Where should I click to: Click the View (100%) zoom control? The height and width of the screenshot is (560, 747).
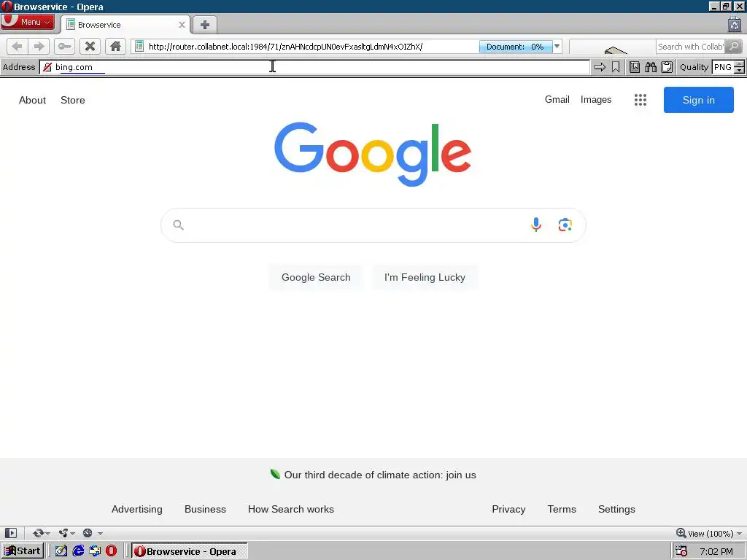pos(705,533)
